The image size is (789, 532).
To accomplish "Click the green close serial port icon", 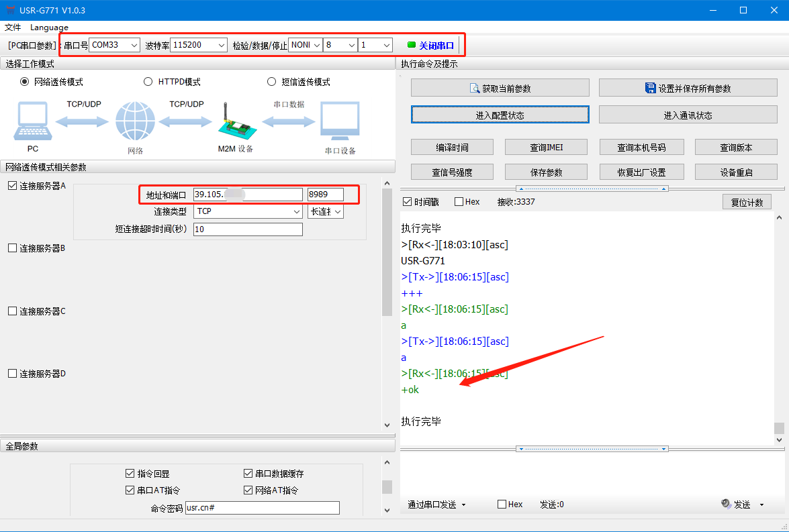I will (x=412, y=46).
